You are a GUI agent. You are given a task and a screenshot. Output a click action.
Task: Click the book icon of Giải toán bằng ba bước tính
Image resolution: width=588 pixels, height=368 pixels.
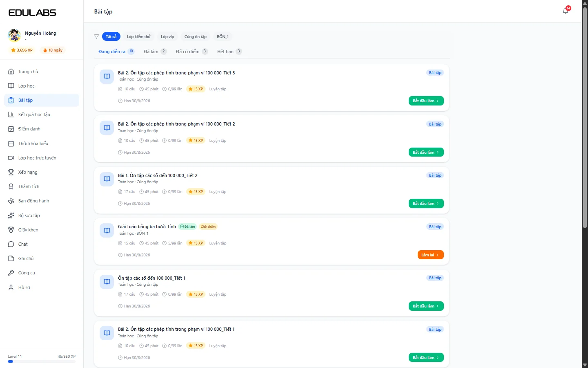point(107,231)
